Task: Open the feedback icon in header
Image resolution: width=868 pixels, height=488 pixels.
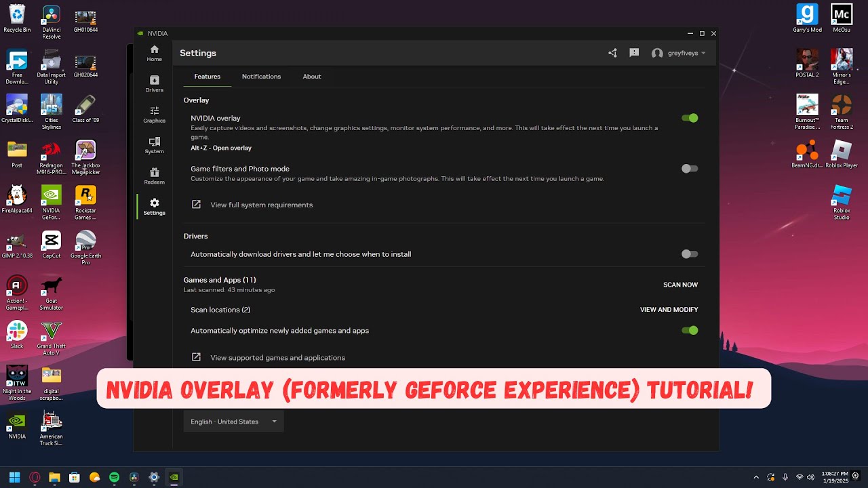Action: point(634,53)
